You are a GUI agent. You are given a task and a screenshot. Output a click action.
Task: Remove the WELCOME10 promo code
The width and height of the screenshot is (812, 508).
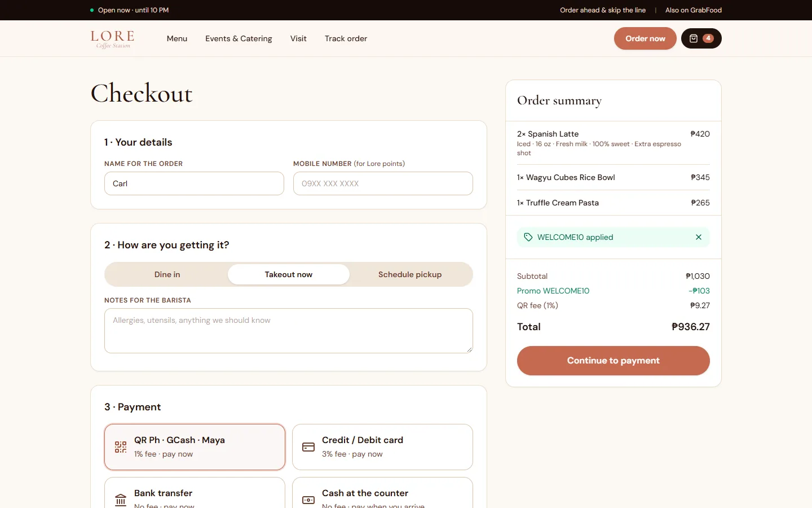click(699, 237)
